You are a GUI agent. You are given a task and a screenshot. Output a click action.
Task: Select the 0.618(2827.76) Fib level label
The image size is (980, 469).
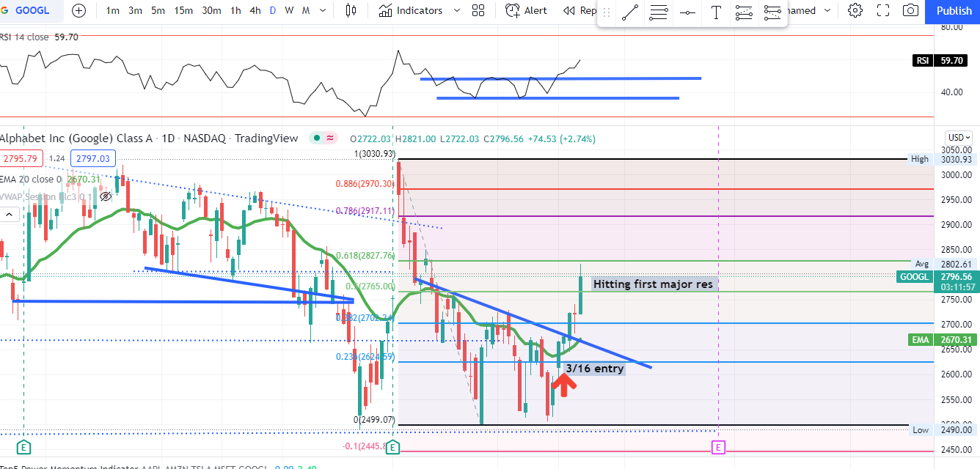pos(366,256)
